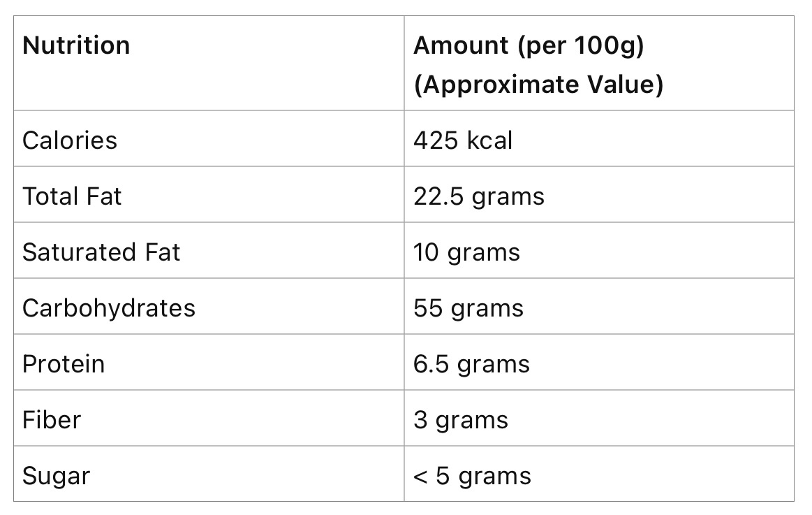This screenshot has height=515, width=812.
Task: Select the Fiber row label
Action: click(x=52, y=419)
